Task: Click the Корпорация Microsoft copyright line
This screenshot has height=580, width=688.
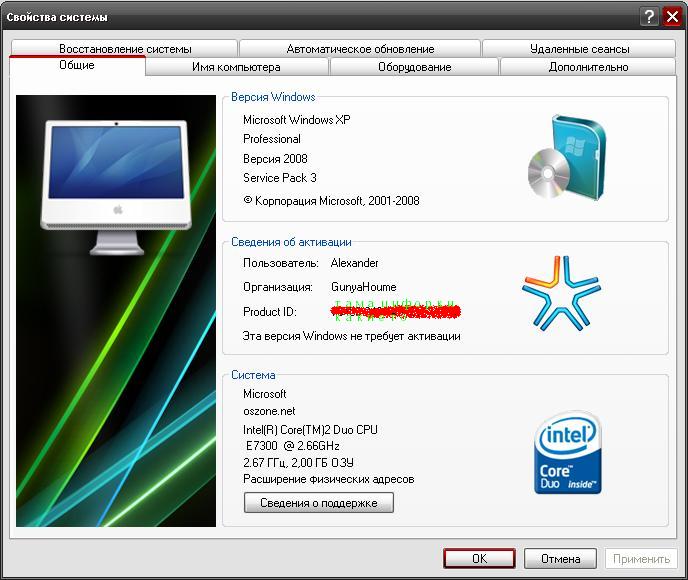Action: (x=331, y=201)
